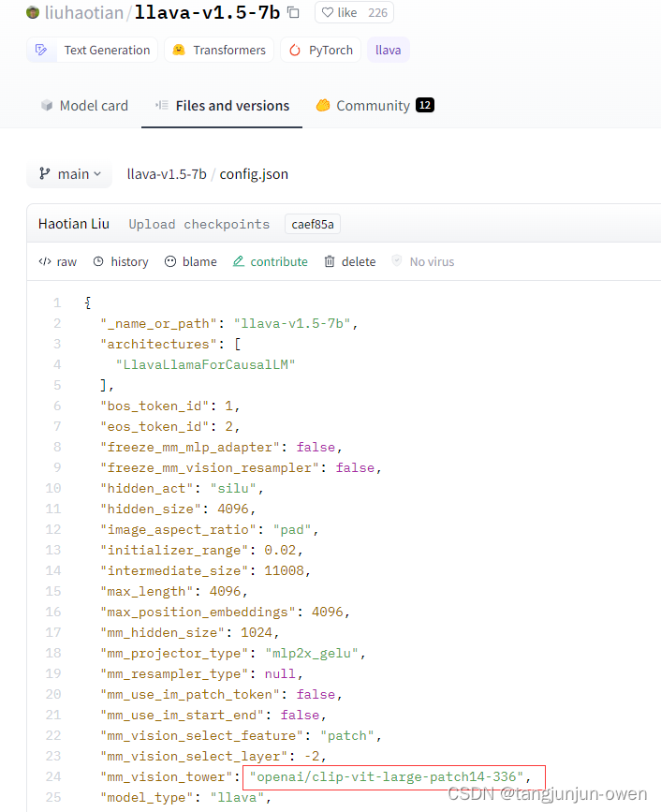Screen dimensions: 661x812
Task: Open the blame view
Action: tap(190, 262)
